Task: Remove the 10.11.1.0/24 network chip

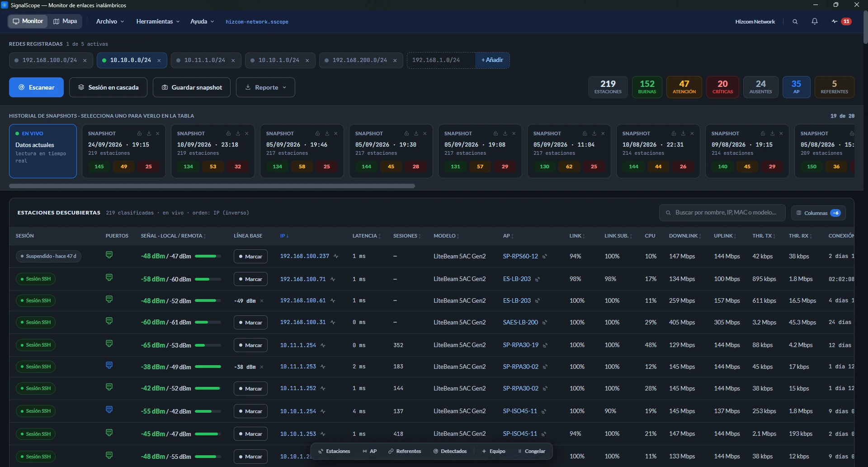Action: click(233, 61)
